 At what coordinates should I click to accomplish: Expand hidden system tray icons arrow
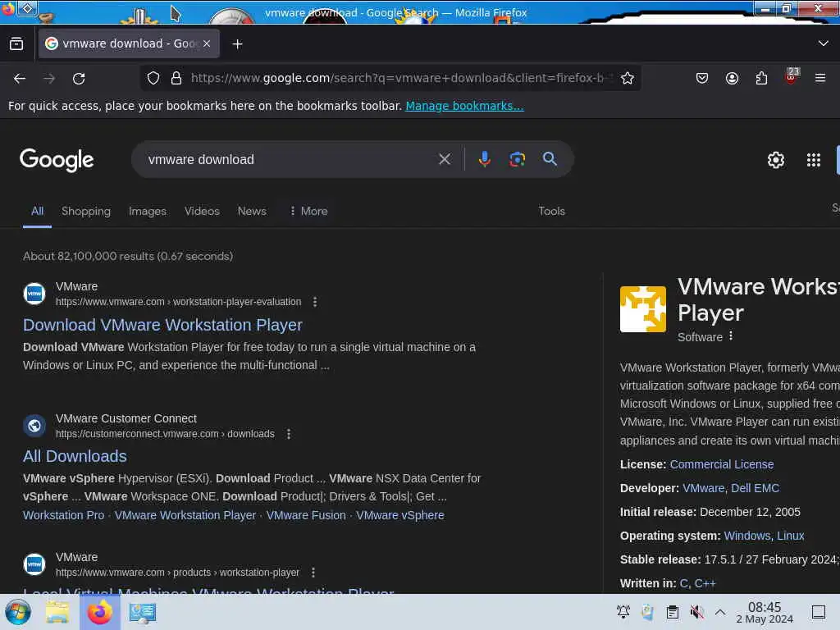pyautogui.click(x=720, y=612)
